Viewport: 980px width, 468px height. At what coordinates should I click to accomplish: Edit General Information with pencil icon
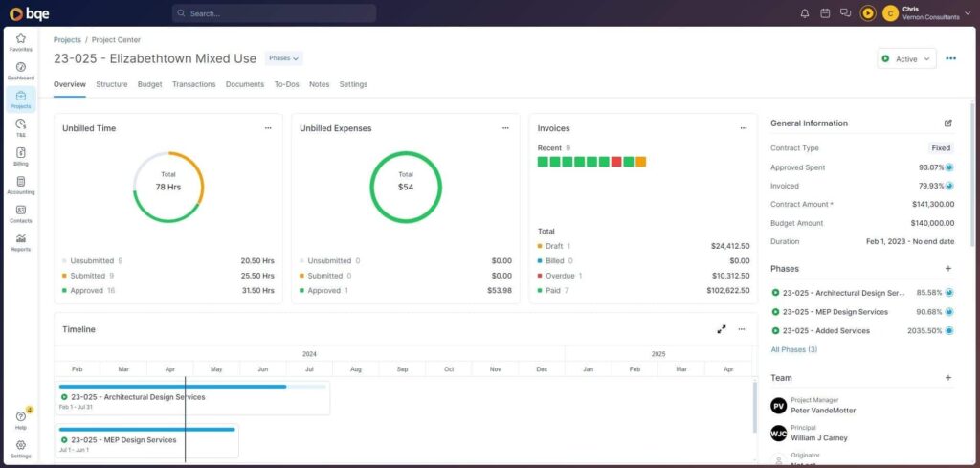tap(947, 123)
